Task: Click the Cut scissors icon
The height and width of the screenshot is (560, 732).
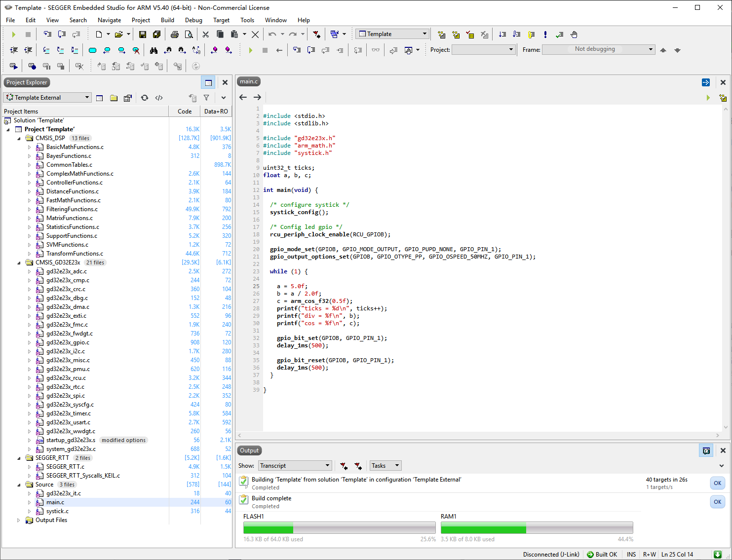Action: pyautogui.click(x=206, y=35)
